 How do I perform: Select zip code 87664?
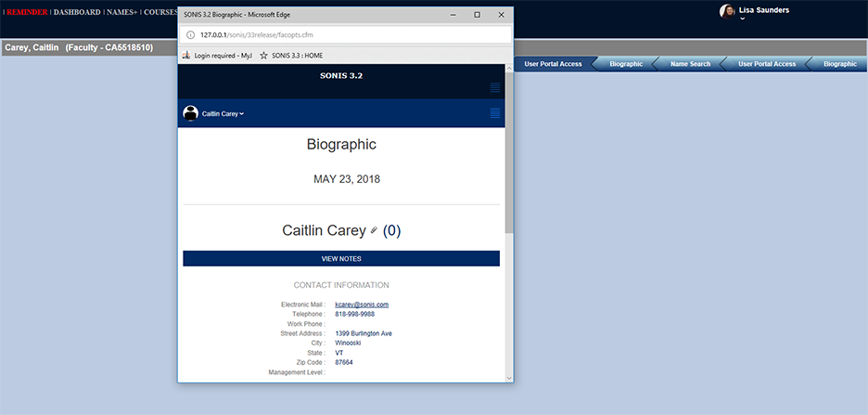point(344,362)
